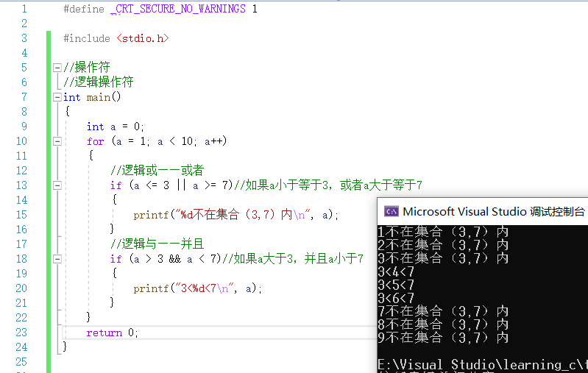Click _CRT_SECURE_NO_WARNINGS macro on line 1
Screen dimensions: 588x373
[178, 9]
